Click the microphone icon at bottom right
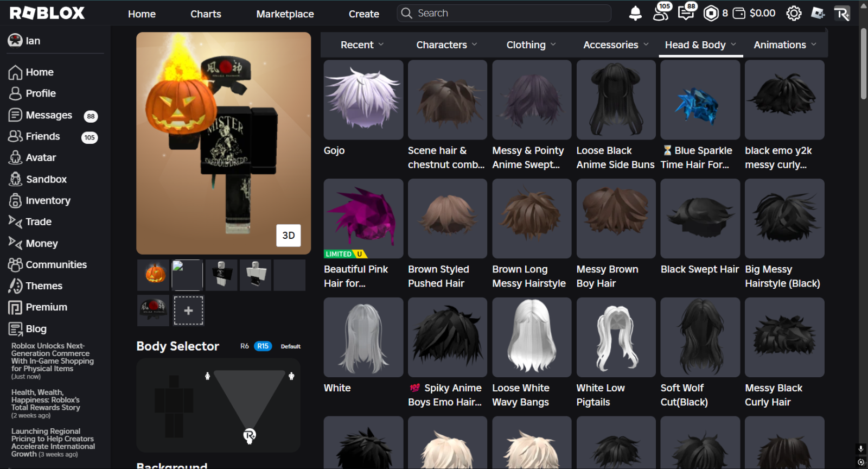This screenshot has width=868, height=469. tap(860, 449)
